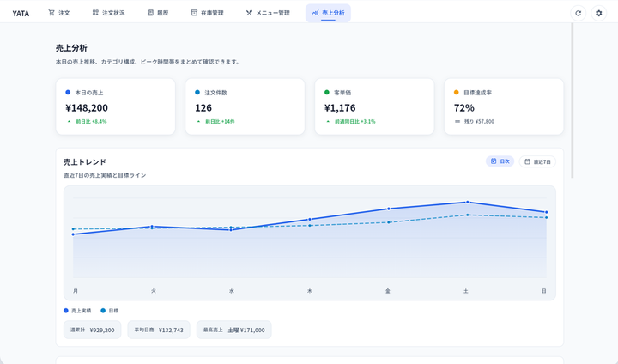The width and height of the screenshot is (618, 364).
Task: Click the utensils icon beside メニュー管理
Action: pyautogui.click(x=249, y=13)
